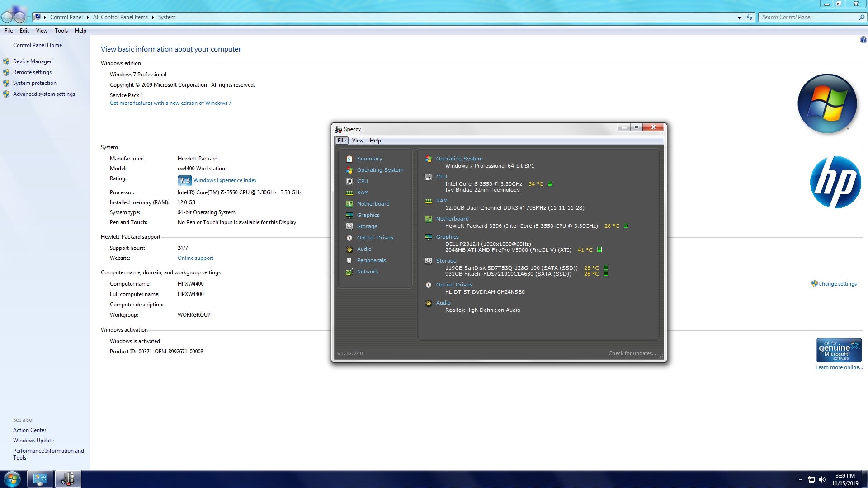
Task: Click the Operating System icon in Speccy sidebar
Action: pos(349,170)
